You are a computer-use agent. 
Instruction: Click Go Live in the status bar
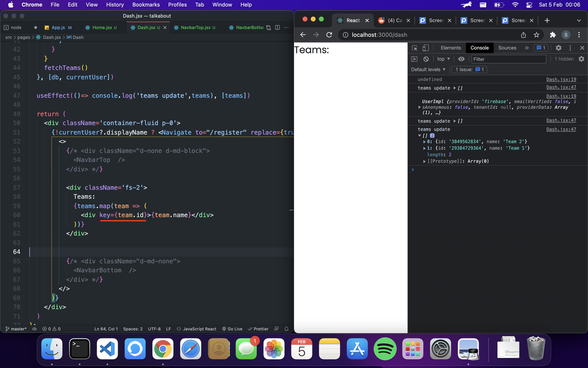tap(232, 328)
